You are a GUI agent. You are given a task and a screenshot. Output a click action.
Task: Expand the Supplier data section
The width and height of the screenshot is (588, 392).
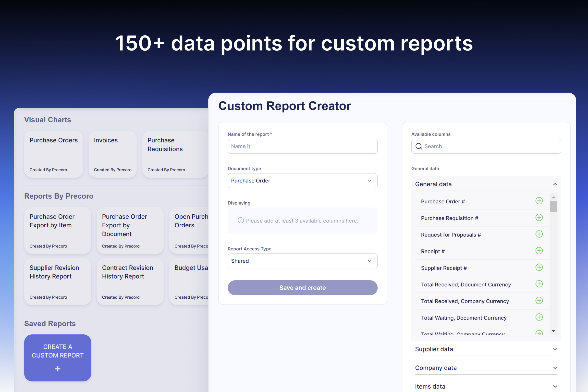[x=555, y=349]
